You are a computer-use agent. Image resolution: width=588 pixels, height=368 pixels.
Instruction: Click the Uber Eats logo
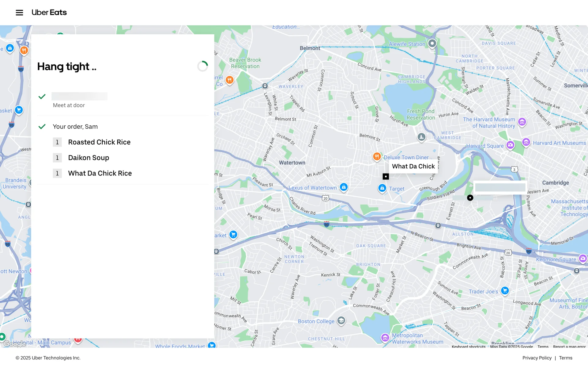49,13
